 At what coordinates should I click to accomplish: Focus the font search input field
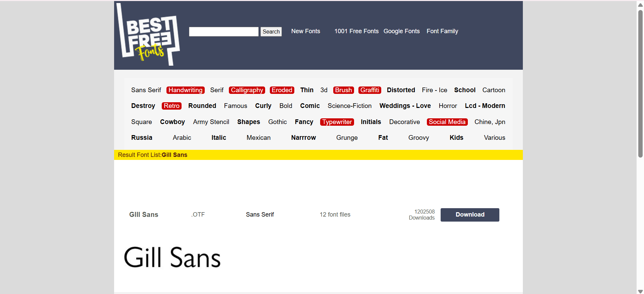click(224, 32)
